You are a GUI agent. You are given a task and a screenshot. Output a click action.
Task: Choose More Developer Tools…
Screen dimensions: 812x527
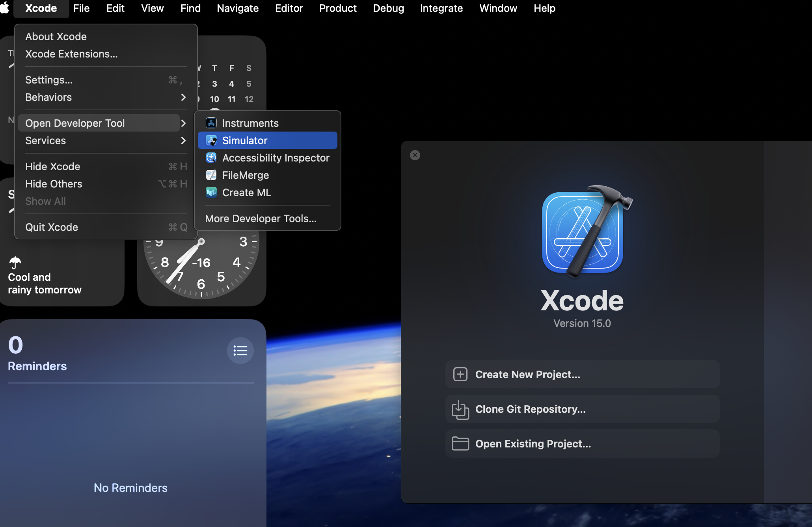pos(268,218)
